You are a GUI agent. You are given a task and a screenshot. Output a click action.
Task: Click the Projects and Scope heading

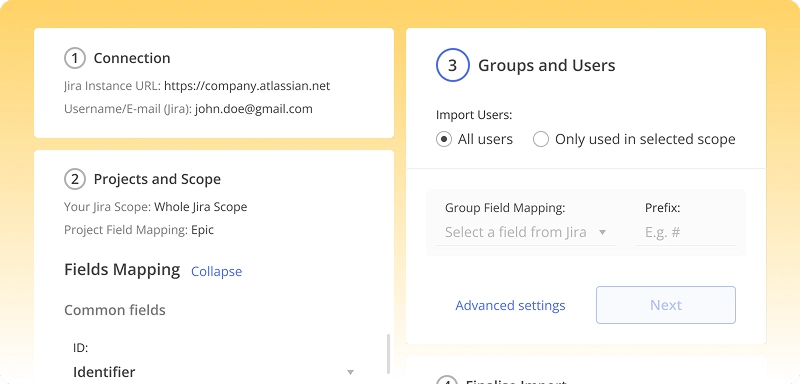point(157,180)
